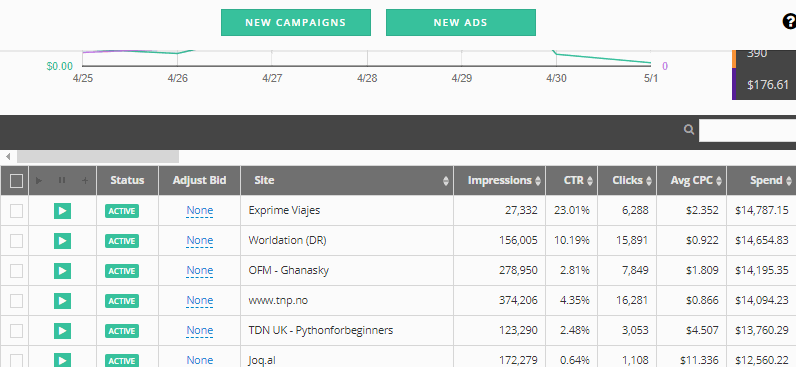Screen dimensions: 796x367
Task: Focus the table search input field
Action: tap(747, 130)
